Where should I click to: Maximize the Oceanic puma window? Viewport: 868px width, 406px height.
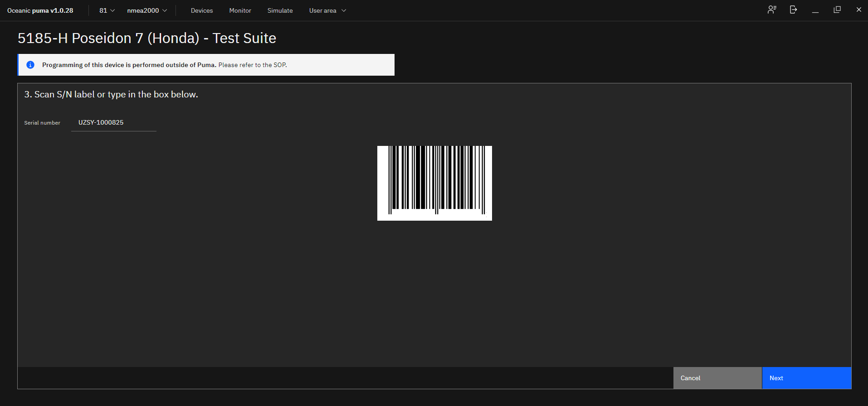pyautogui.click(x=837, y=10)
